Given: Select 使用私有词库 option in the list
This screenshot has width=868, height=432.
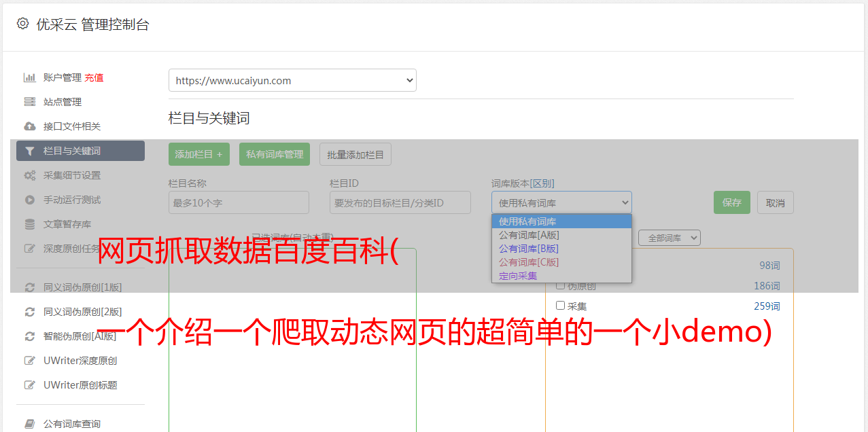Looking at the screenshot, I should [x=561, y=221].
